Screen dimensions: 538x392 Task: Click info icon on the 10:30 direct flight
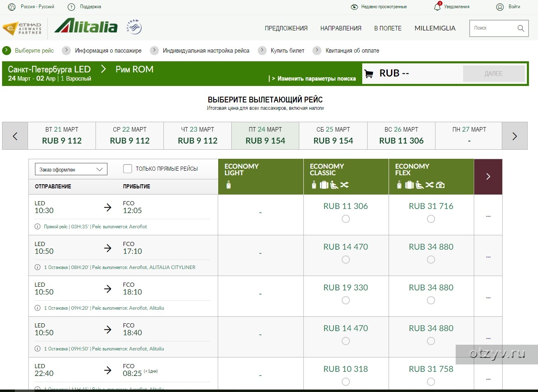click(37, 227)
